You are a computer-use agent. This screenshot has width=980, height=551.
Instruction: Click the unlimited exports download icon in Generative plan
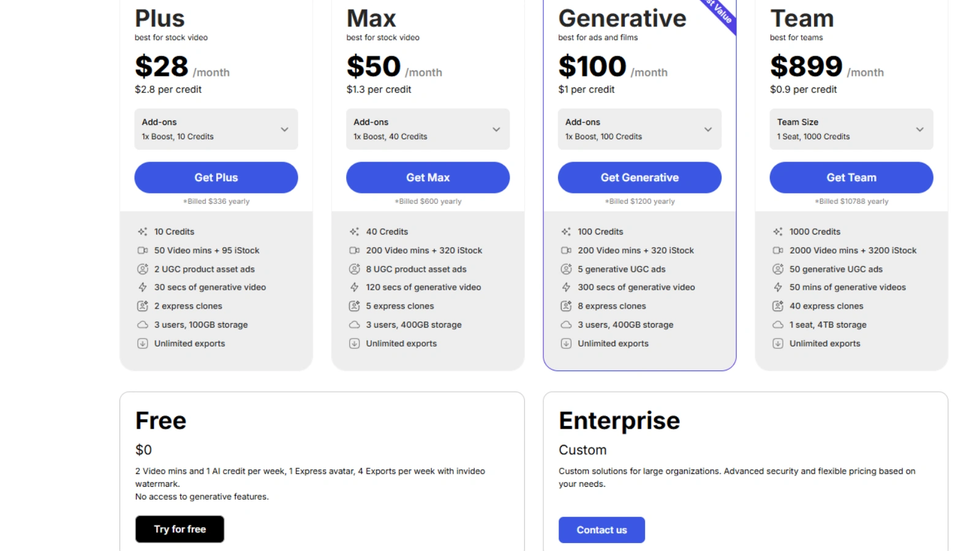pos(566,343)
